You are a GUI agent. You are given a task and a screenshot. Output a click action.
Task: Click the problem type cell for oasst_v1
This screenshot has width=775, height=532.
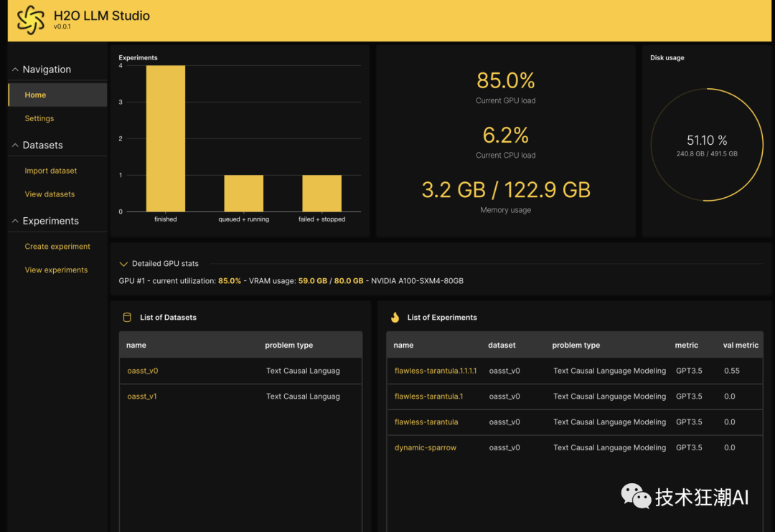[x=303, y=396]
